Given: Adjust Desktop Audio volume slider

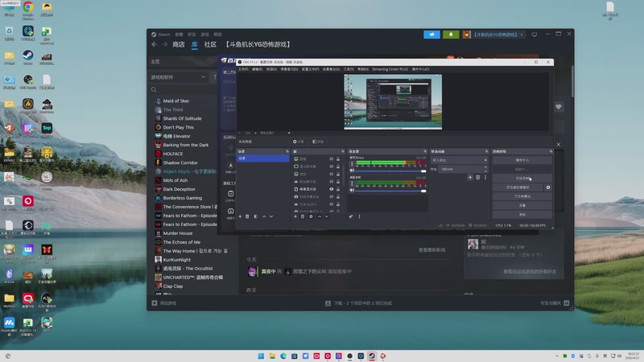Looking at the screenshot, I should [391, 191].
